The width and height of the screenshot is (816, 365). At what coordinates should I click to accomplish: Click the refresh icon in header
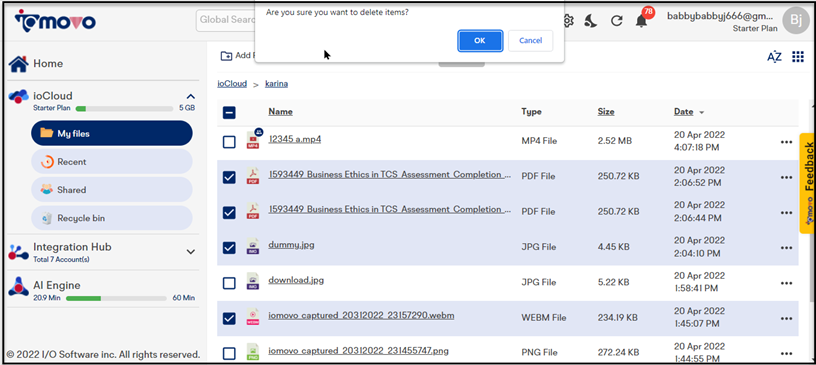[x=617, y=21]
